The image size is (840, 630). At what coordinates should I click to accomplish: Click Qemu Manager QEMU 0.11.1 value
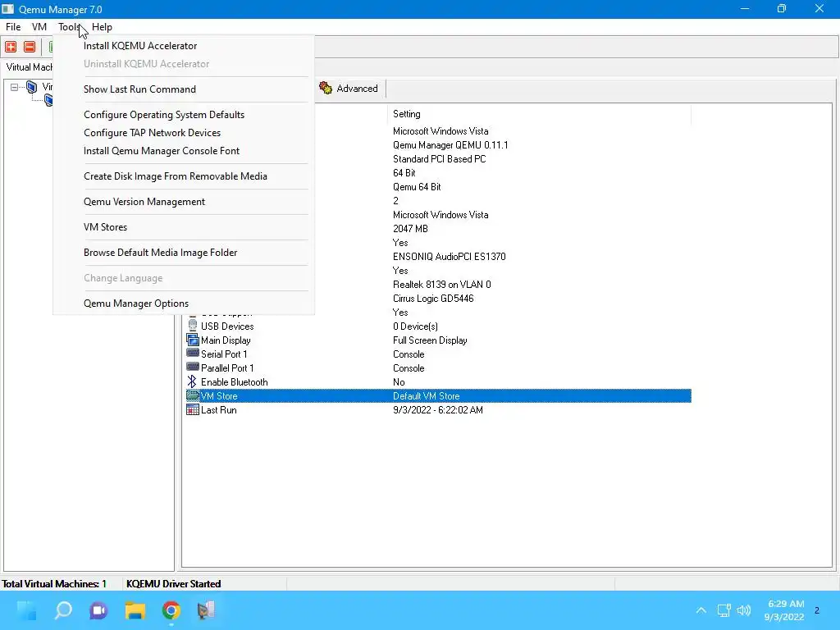[x=450, y=145]
